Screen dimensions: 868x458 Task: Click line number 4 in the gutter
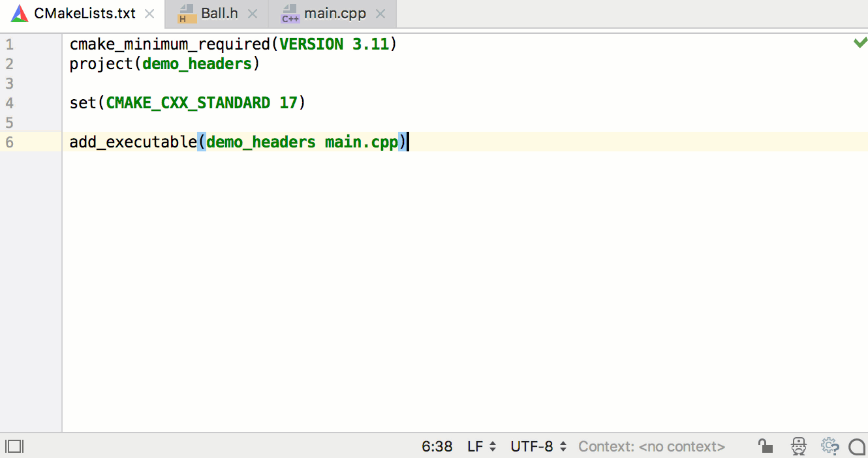click(8, 102)
